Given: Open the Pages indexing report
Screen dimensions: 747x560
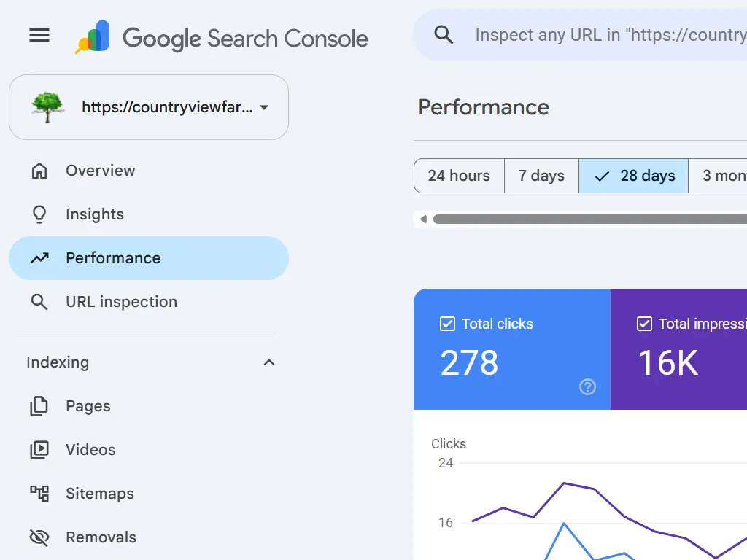Looking at the screenshot, I should [149, 406].
